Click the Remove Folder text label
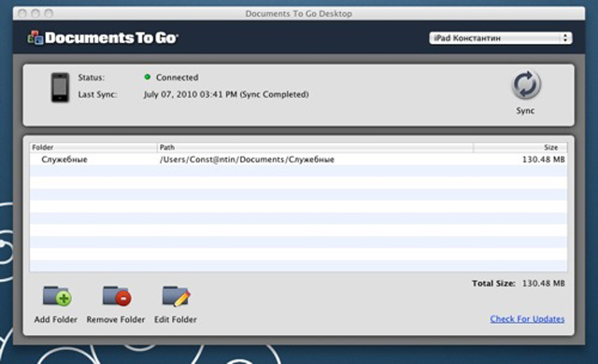This screenshot has height=364, width=598. click(116, 319)
